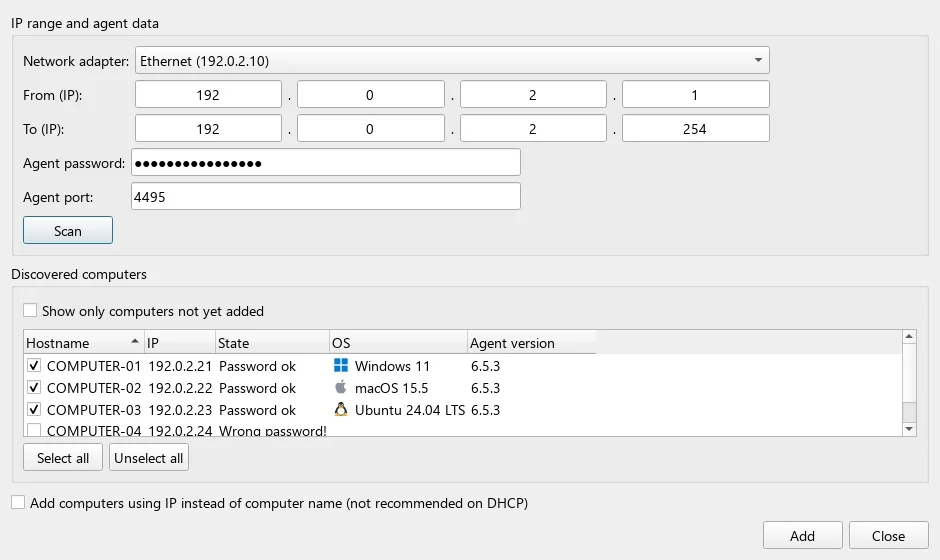Uncheck COMPUTER-02 checkbox
Screen dimensions: 940x560
coord(34,388)
